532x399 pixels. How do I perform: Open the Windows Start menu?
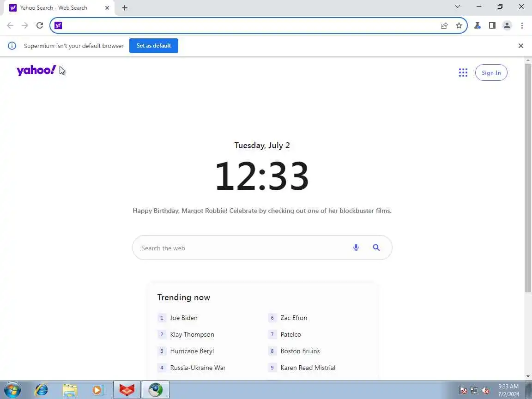click(x=12, y=390)
